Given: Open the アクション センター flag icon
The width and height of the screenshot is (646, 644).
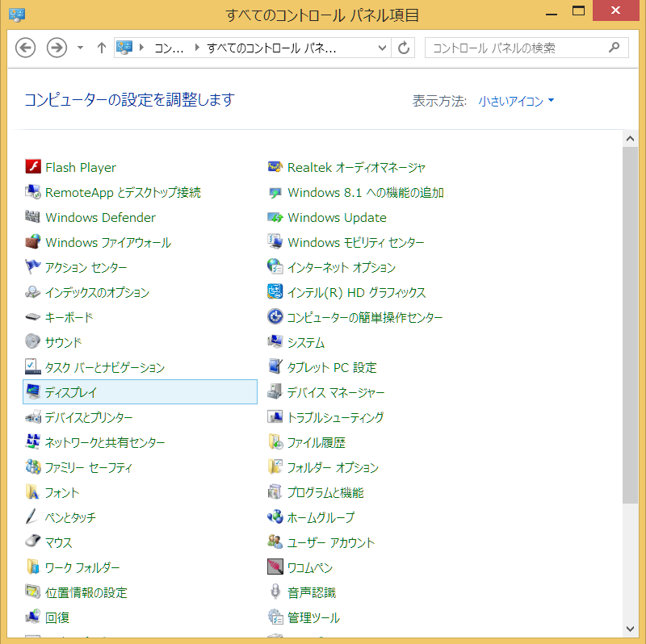Looking at the screenshot, I should pyautogui.click(x=33, y=267).
